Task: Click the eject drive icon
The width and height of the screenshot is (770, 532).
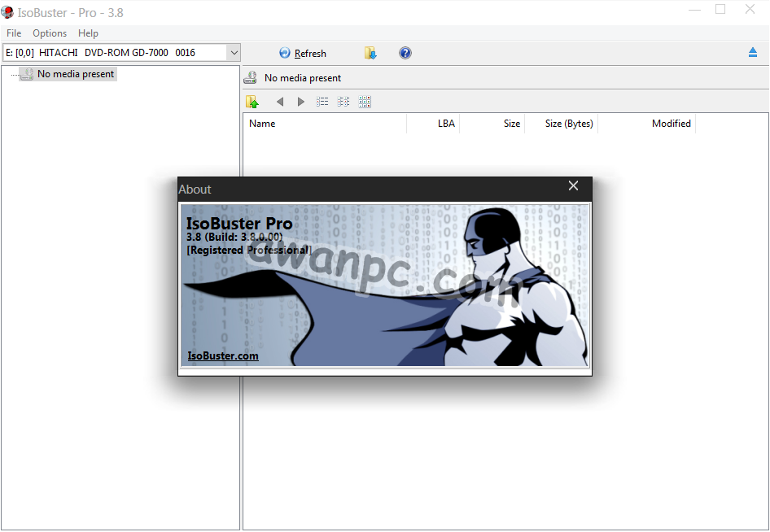Action: click(x=753, y=52)
